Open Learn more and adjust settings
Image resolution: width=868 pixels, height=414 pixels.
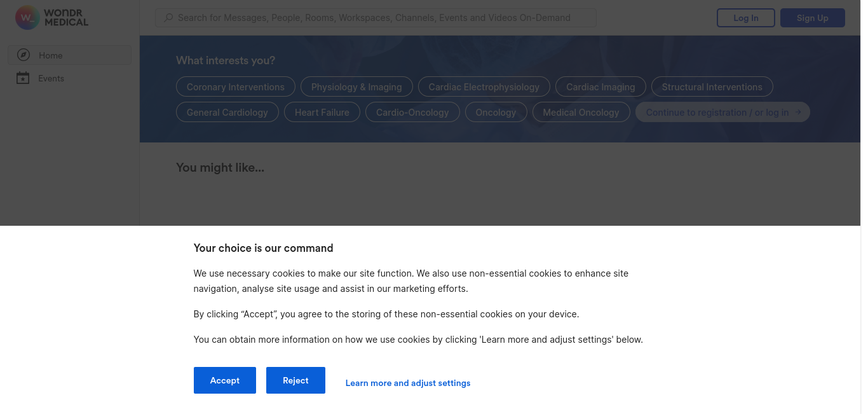[x=408, y=383]
